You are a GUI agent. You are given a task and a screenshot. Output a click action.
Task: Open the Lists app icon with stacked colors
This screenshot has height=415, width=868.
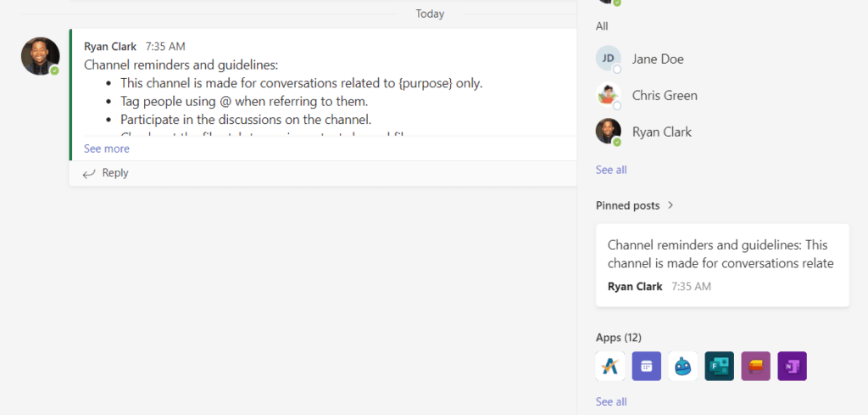[755, 367]
